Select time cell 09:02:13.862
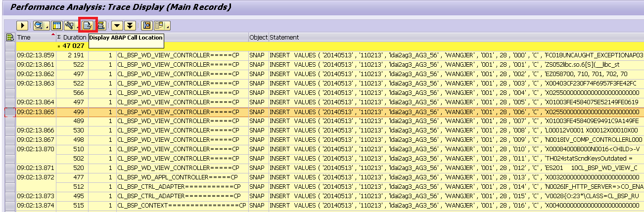This screenshot has height=212, width=644. (36, 74)
